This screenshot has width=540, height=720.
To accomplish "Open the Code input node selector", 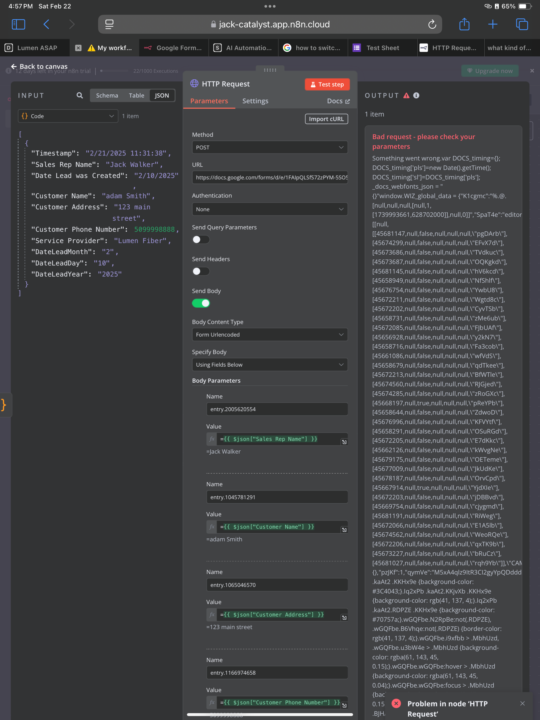I will pos(68,116).
